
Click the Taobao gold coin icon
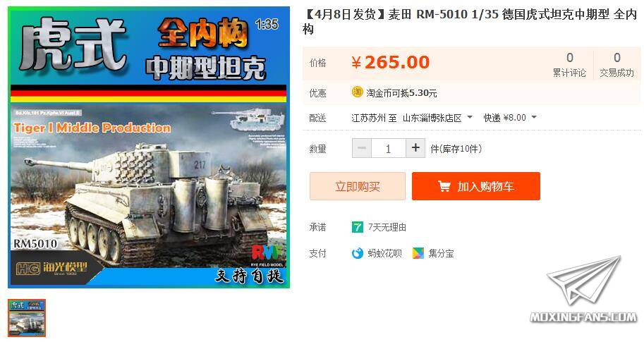[357, 92]
